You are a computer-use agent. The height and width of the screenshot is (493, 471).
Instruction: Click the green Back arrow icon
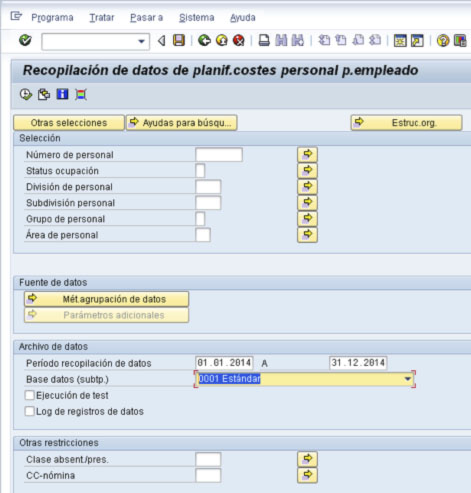click(204, 41)
